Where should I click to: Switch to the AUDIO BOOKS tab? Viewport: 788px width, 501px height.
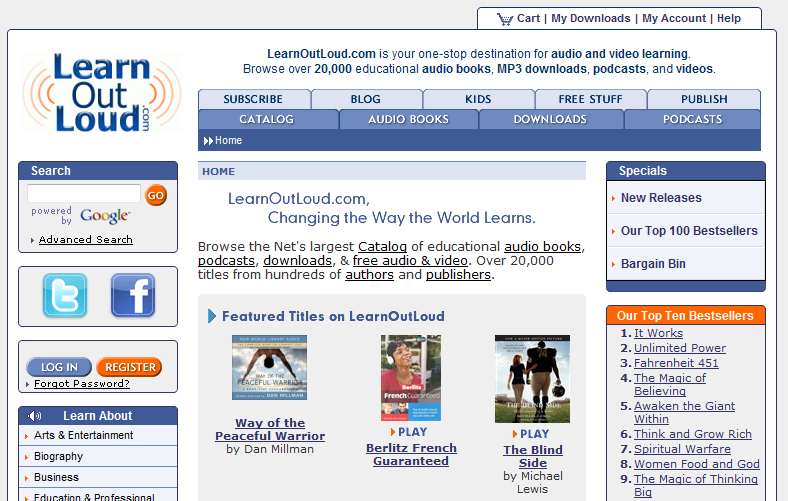pyautogui.click(x=409, y=119)
